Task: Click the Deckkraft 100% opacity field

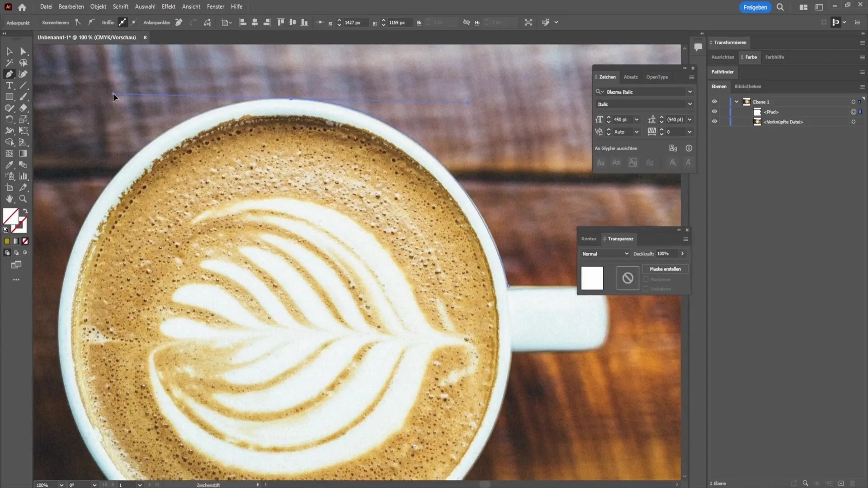Action: 667,254
